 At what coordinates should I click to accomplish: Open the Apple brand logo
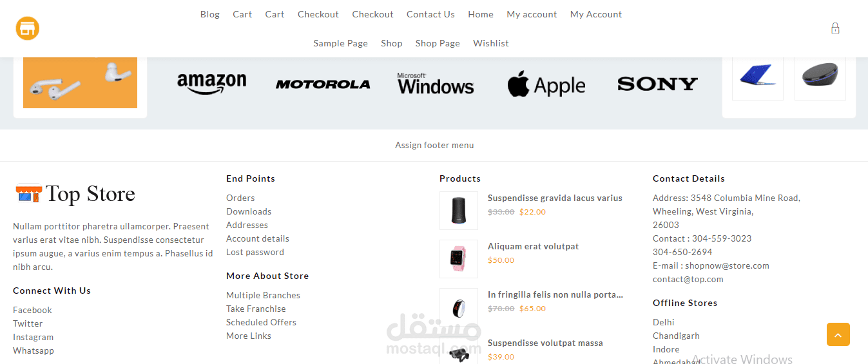546,85
